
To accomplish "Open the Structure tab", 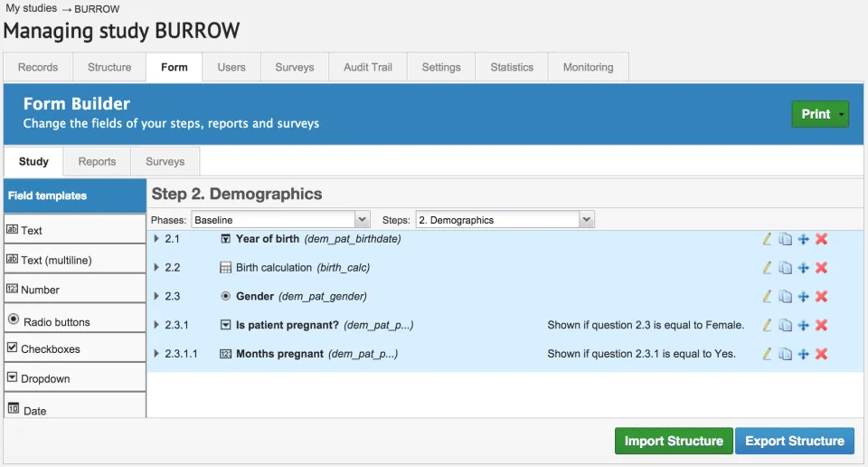I will pyautogui.click(x=109, y=67).
